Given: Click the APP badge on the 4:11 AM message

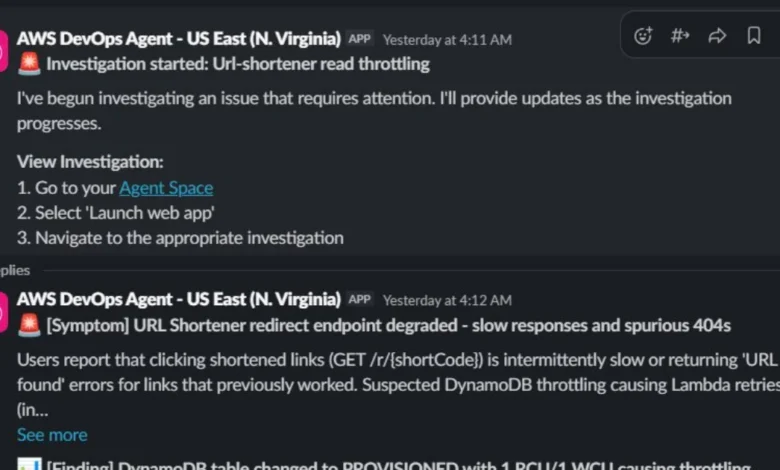Looking at the screenshot, I should pyautogui.click(x=360, y=39).
